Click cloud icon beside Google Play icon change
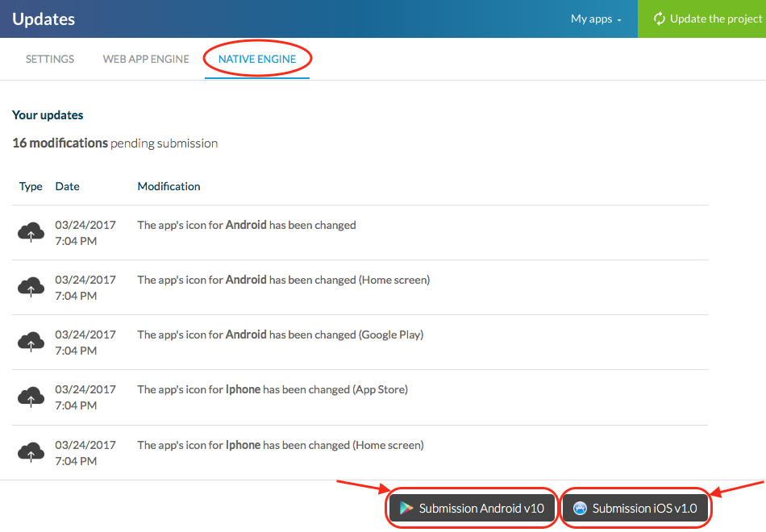The image size is (766, 532). tap(31, 343)
